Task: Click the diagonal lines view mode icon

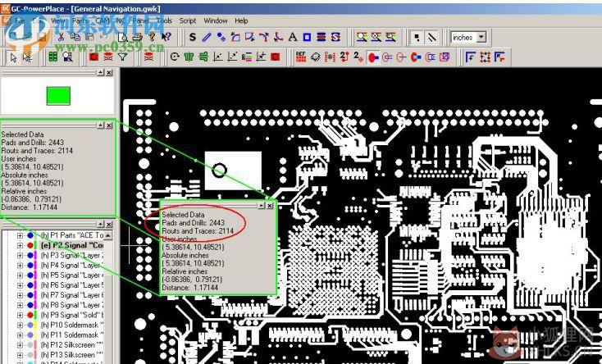Action: [432, 37]
